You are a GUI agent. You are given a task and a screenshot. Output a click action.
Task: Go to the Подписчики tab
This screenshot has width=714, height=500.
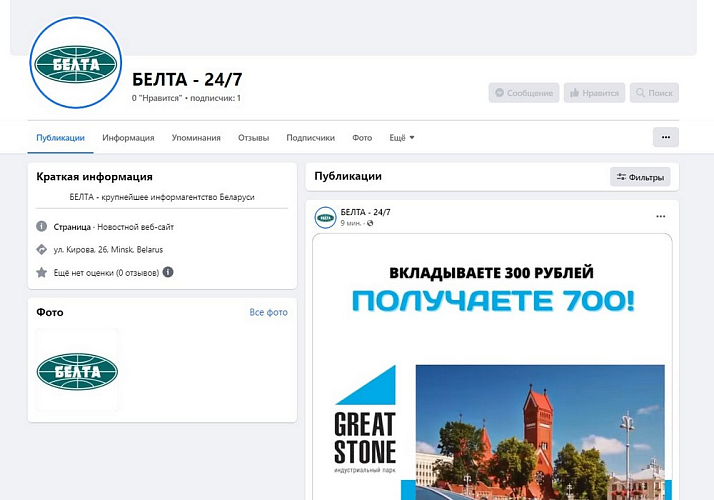coord(310,138)
